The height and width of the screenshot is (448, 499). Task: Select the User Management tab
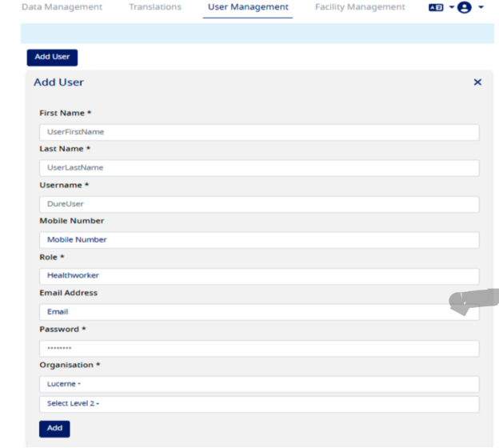point(248,7)
